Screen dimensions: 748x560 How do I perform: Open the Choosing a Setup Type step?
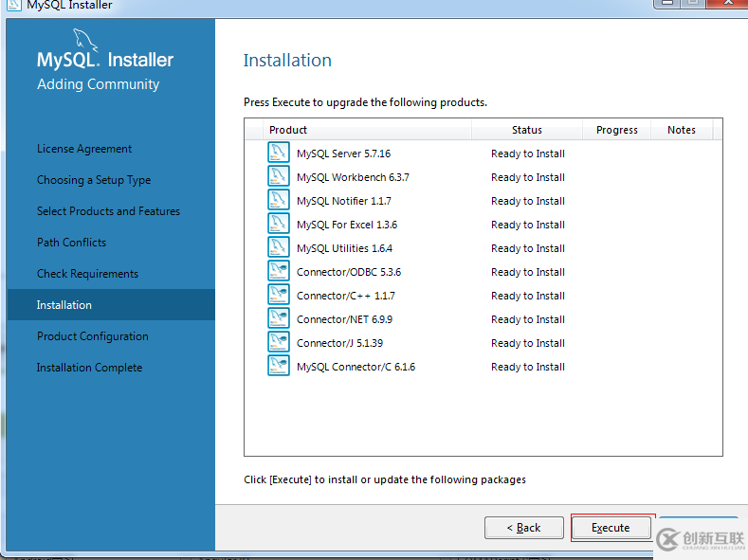pos(94,180)
